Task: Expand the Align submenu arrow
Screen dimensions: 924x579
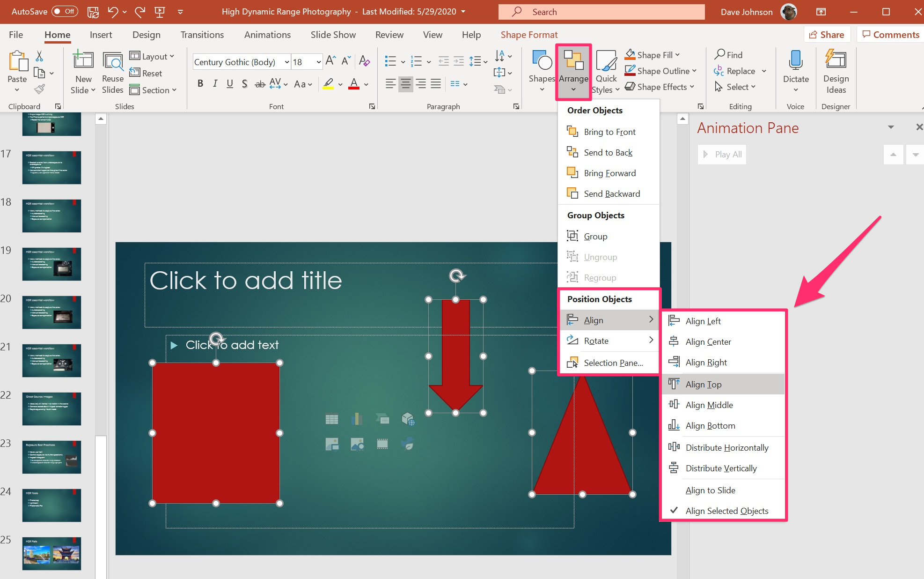Action: (649, 319)
